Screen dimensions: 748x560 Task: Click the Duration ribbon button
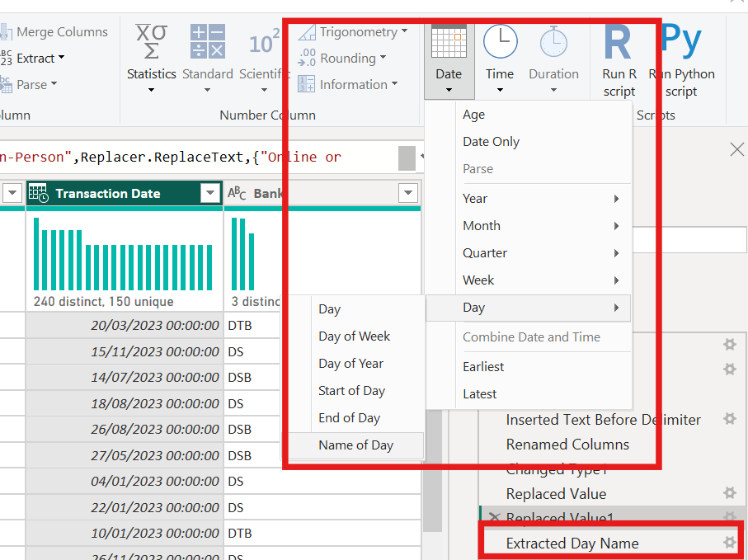(x=553, y=59)
